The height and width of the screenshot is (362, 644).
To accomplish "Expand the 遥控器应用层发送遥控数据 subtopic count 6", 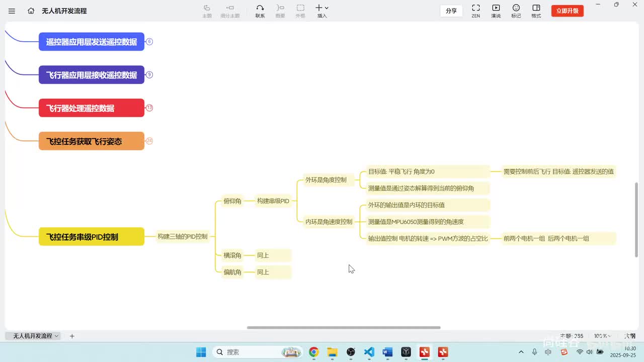I will click(x=149, y=42).
